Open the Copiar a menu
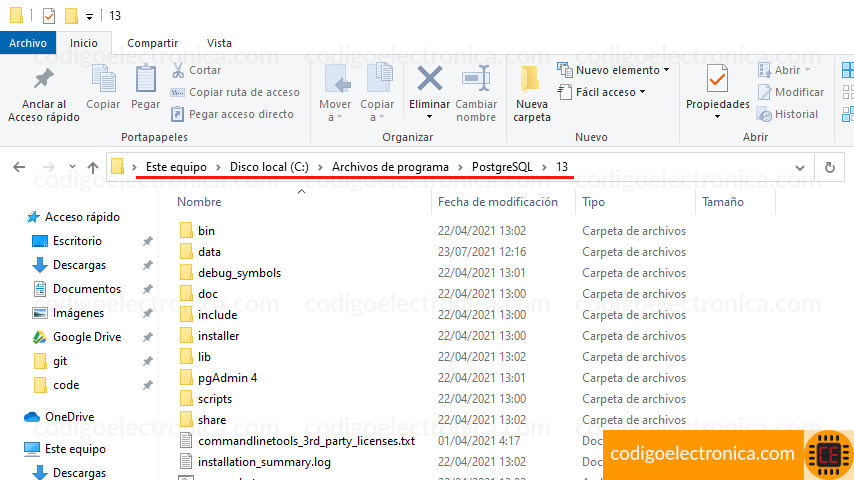The height and width of the screenshot is (480, 854). coord(377,93)
